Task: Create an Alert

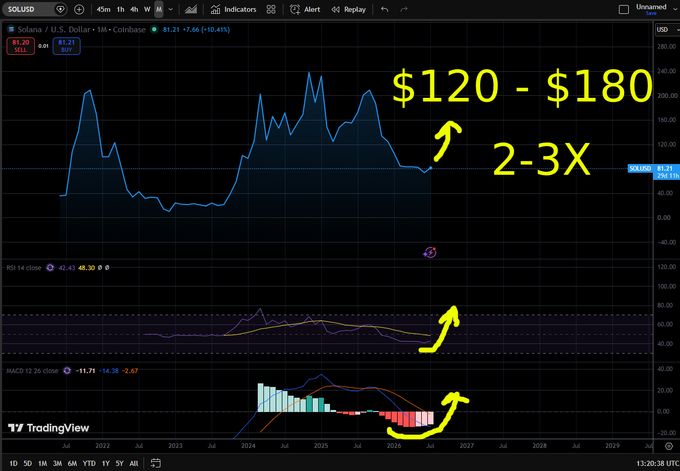Action: click(305, 9)
